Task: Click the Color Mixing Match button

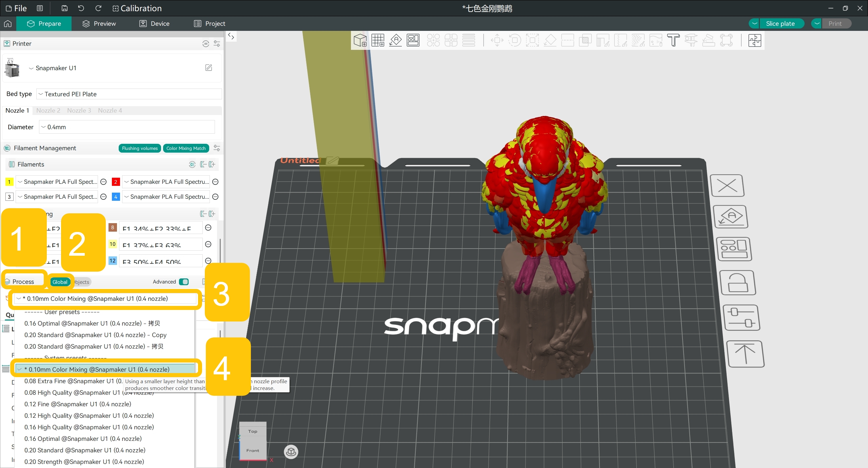Action: tap(186, 148)
